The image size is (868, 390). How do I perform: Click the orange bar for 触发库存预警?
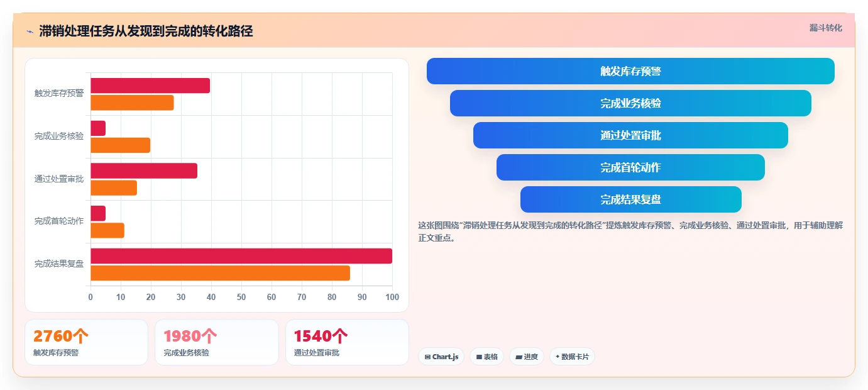132,103
